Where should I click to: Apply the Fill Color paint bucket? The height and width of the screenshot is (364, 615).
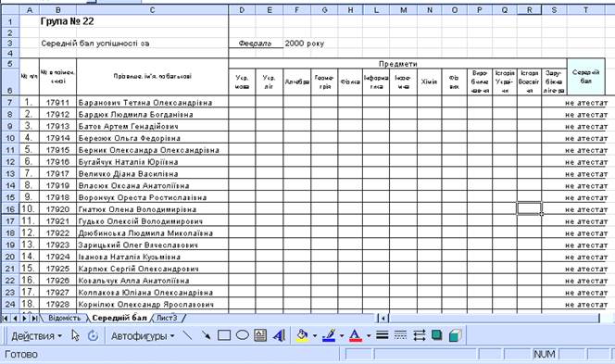click(302, 335)
